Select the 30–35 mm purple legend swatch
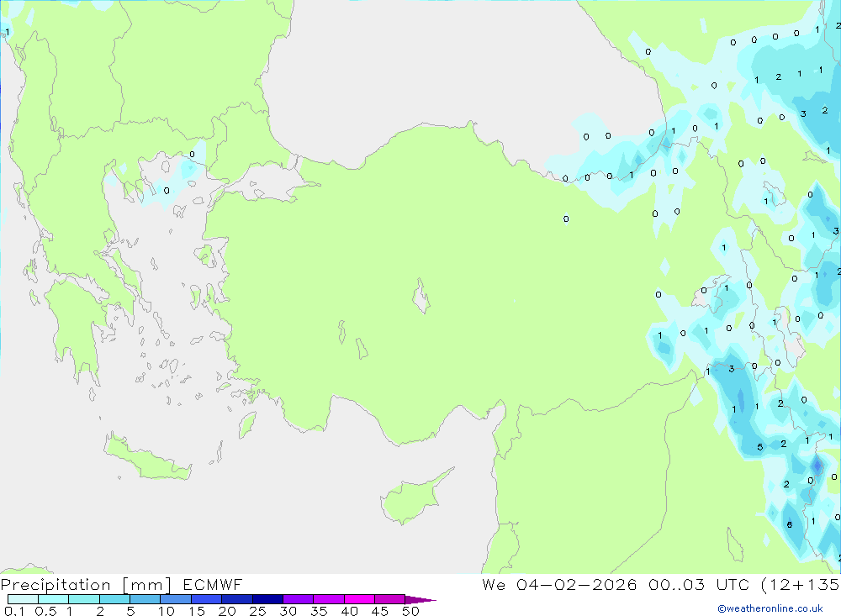This screenshot has width=841, height=616. [298, 599]
